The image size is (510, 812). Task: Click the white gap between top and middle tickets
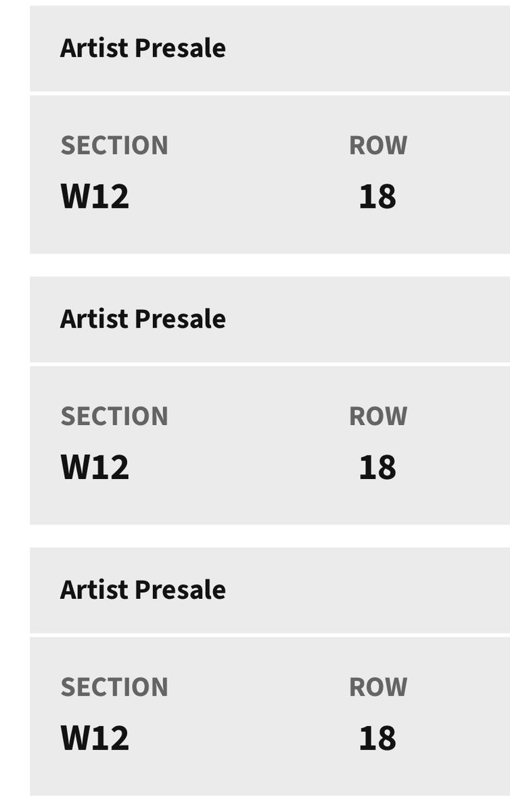[x=270, y=265]
